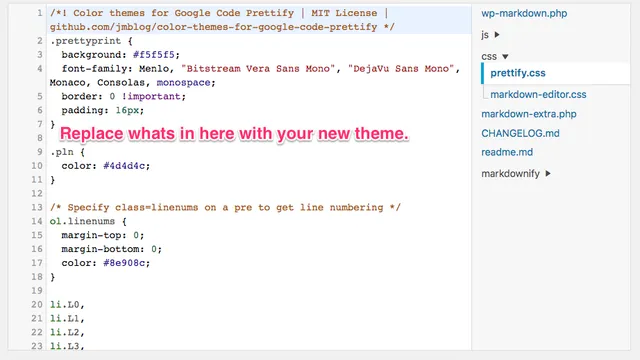The width and height of the screenshot is (640, 360).
Task: Collapse the css folder arrow
Action: 505,57
